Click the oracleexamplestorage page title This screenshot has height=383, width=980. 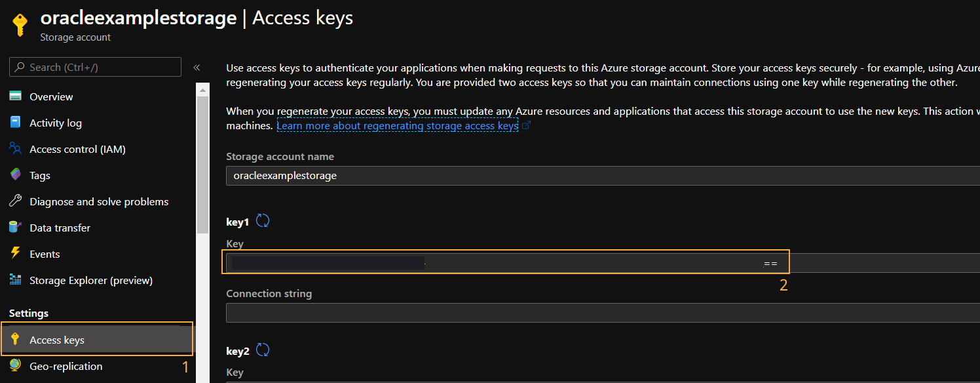138,18
